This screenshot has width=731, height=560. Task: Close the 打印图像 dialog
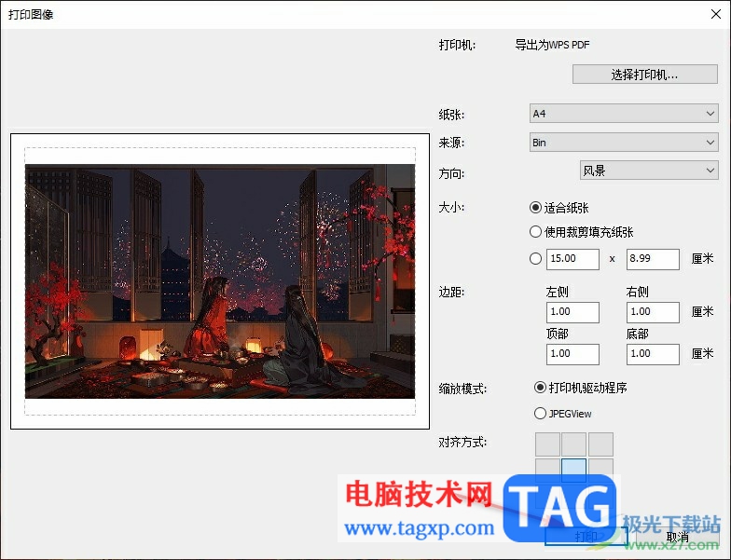tap(716, 15)
